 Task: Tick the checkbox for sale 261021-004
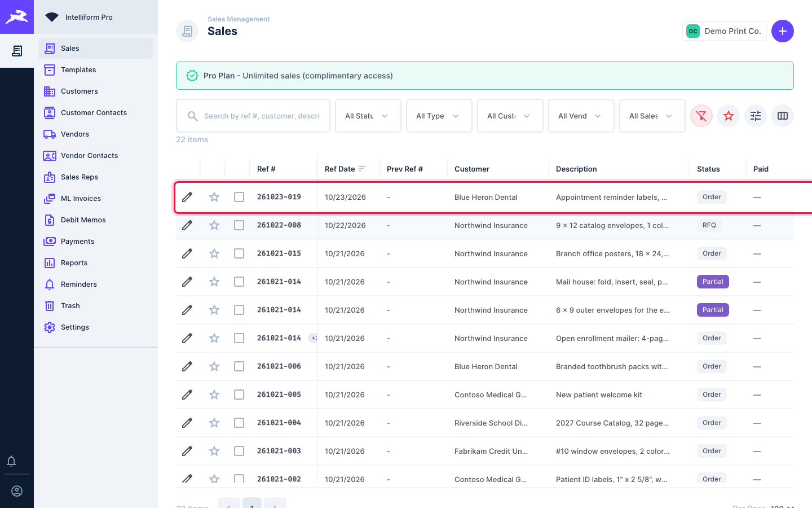pos(239,423)
